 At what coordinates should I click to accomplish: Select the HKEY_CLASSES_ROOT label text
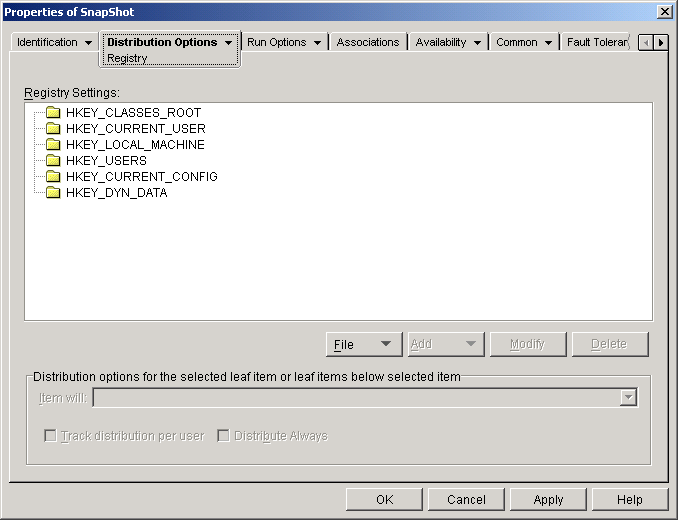point(134,113)
